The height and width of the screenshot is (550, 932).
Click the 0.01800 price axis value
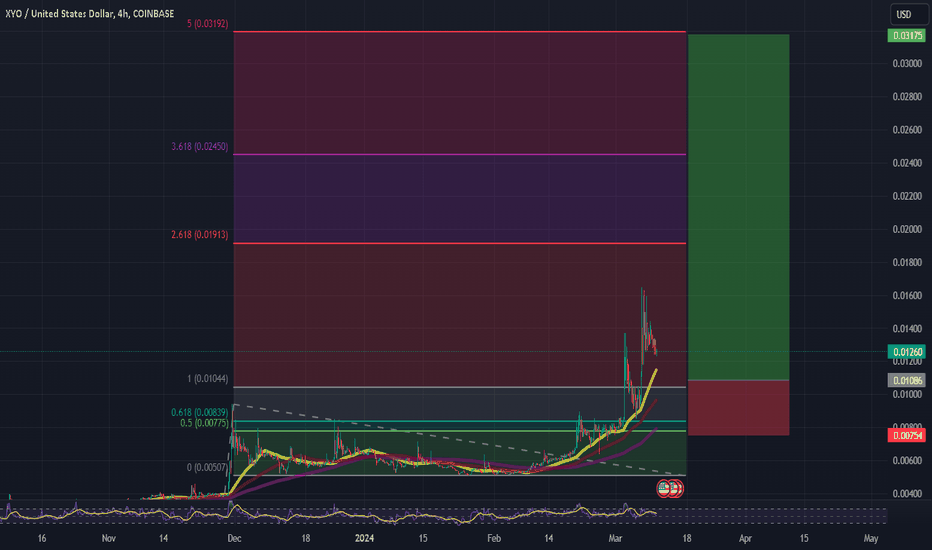pos(907,262)
